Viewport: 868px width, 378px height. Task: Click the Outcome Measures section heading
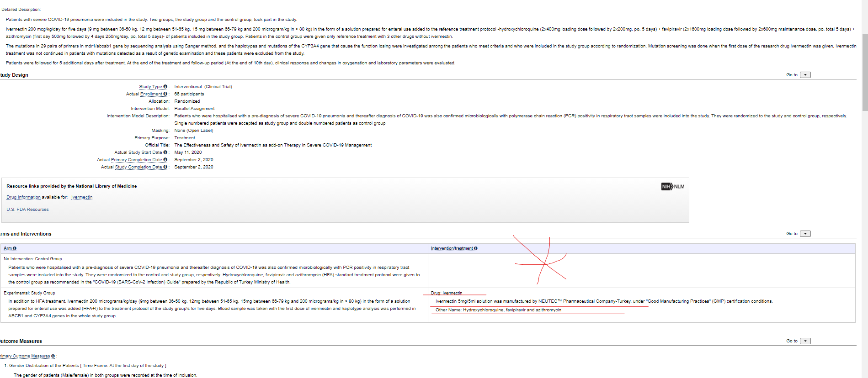tap(21, 341)
